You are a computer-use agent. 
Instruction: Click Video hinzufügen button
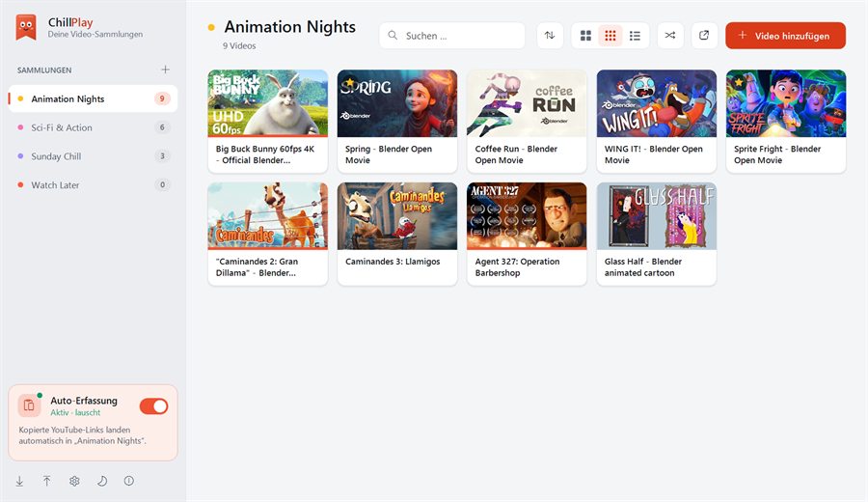click(x=785, y=36)
